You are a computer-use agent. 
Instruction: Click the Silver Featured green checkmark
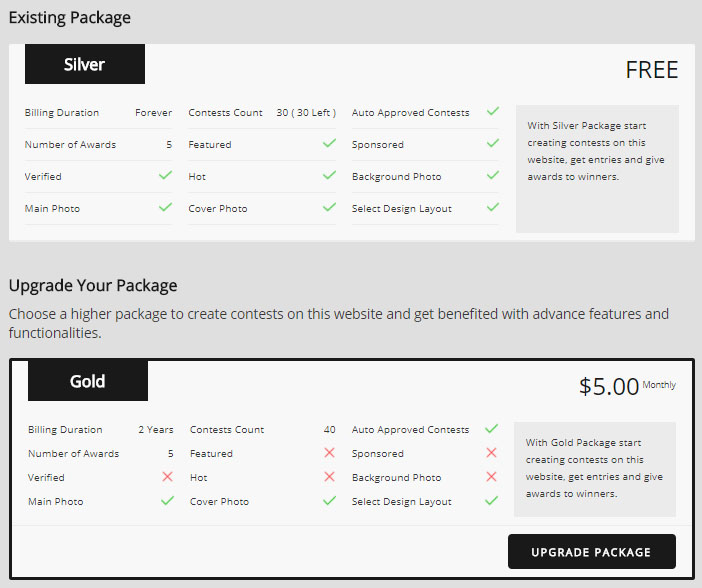pyautogui.click(x=329, y=143)
